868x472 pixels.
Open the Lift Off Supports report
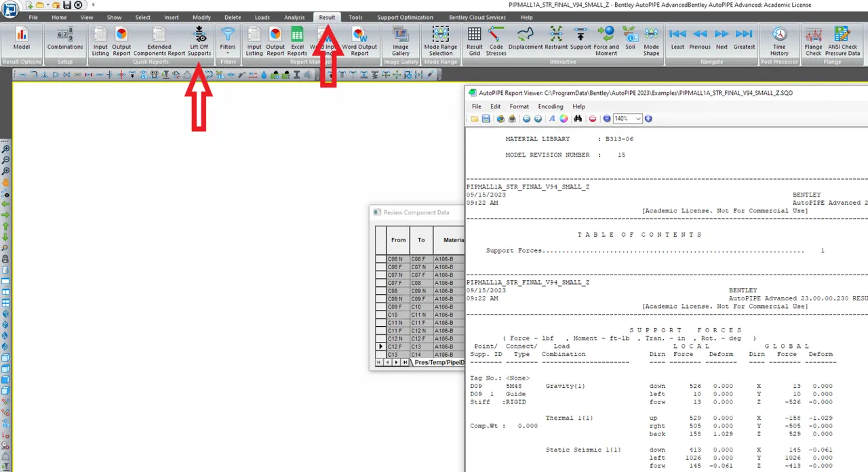click(199, 42)
